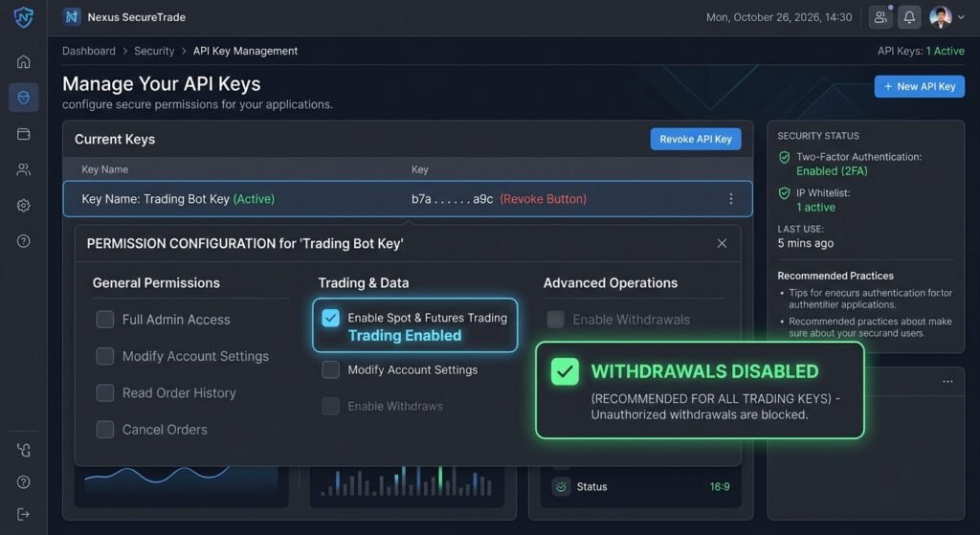980x535 pixels.
Task: Open the branch/integration icon in the sidebar
Action: pos(23,450)
